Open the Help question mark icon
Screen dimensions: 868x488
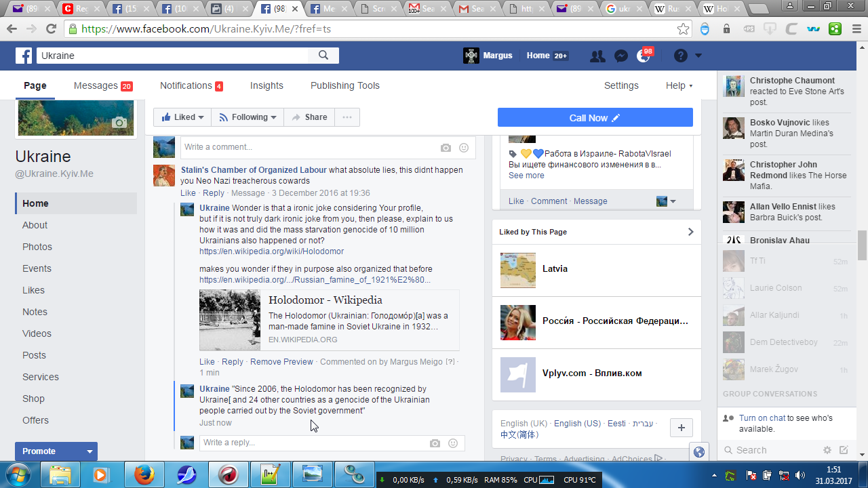tap(681, 56)
